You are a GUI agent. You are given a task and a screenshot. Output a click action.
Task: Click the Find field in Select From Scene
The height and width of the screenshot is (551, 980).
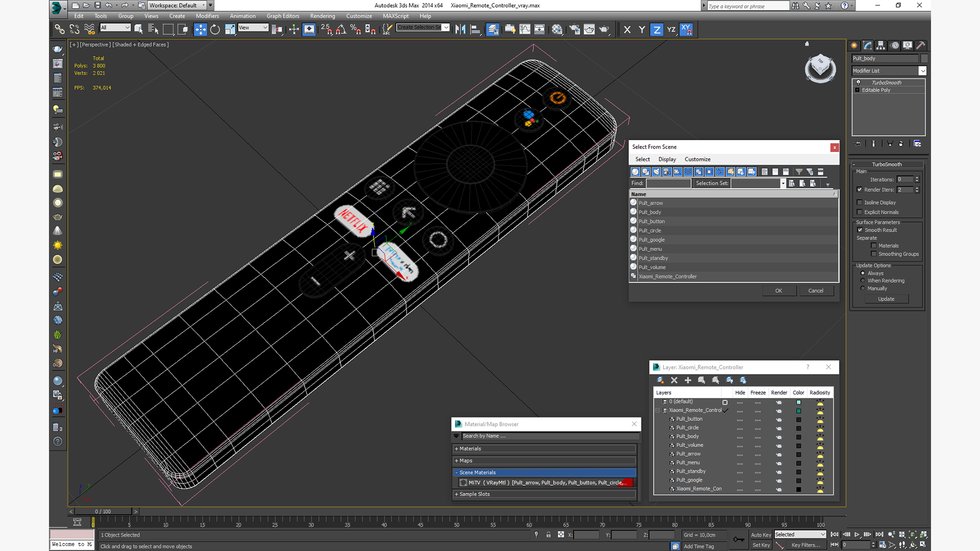point(668,183)
